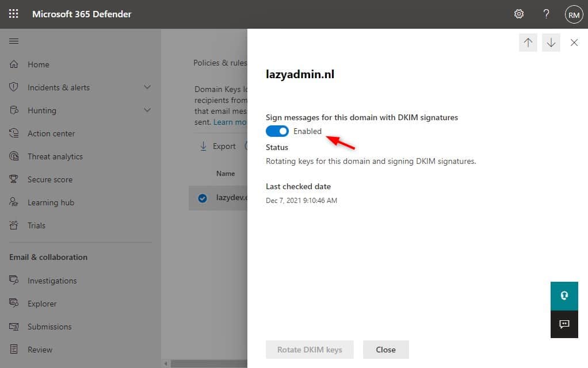Click the Policies & rules breadcrumb

point(220,63)
